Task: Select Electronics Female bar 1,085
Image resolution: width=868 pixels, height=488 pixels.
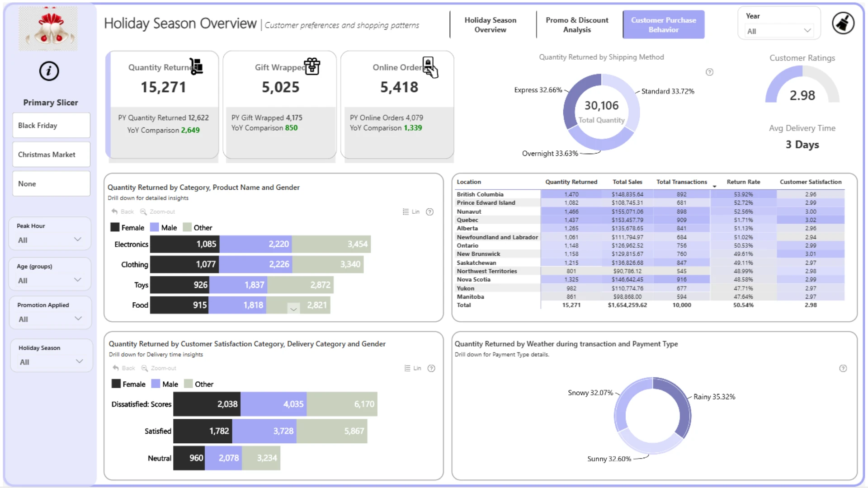Action: 184,244
